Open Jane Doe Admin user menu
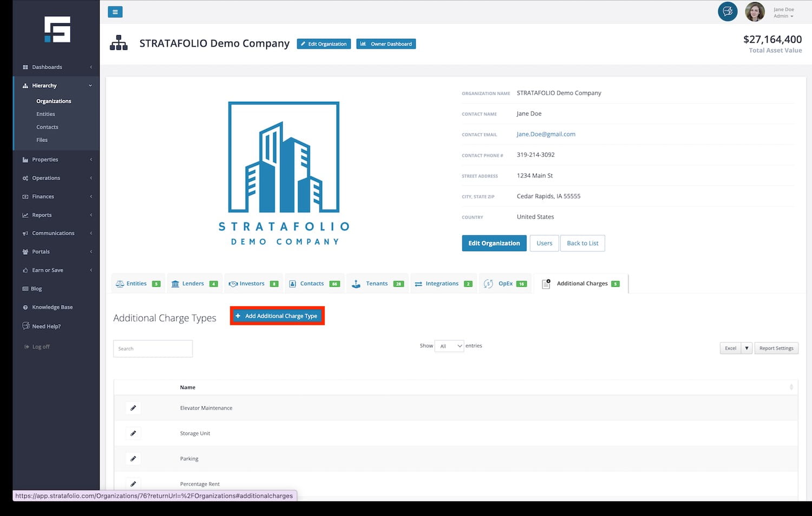 (x=783, y=13)
